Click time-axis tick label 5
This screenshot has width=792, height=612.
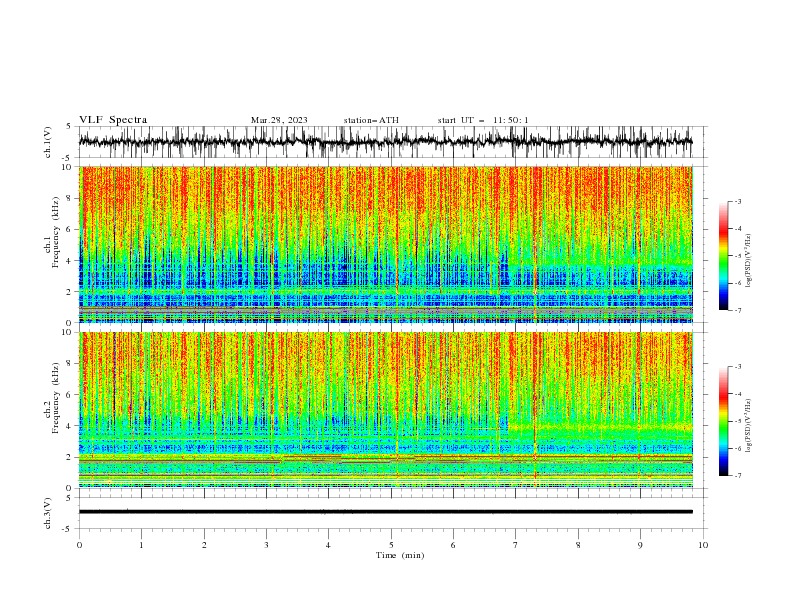[x=391, y=545]
